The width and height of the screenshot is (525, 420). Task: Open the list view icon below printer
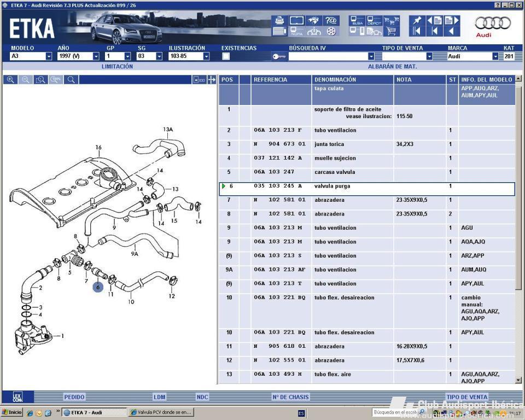279,31
